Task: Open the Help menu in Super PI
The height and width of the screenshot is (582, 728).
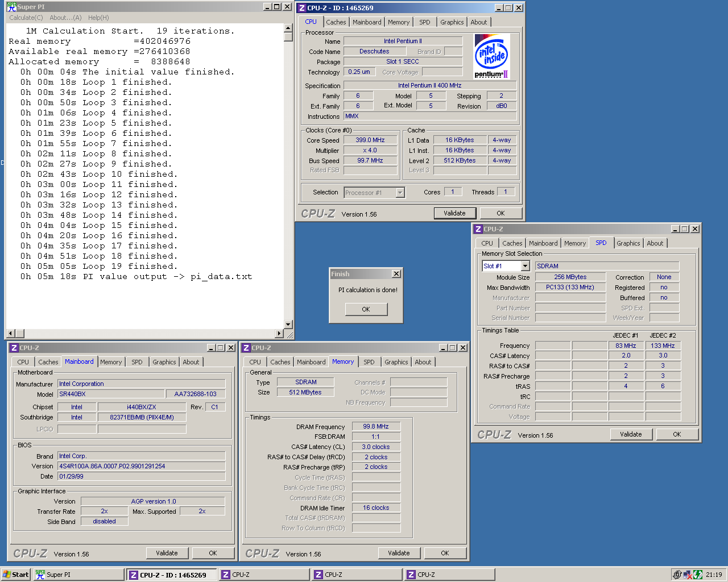Action: (98, 18)
